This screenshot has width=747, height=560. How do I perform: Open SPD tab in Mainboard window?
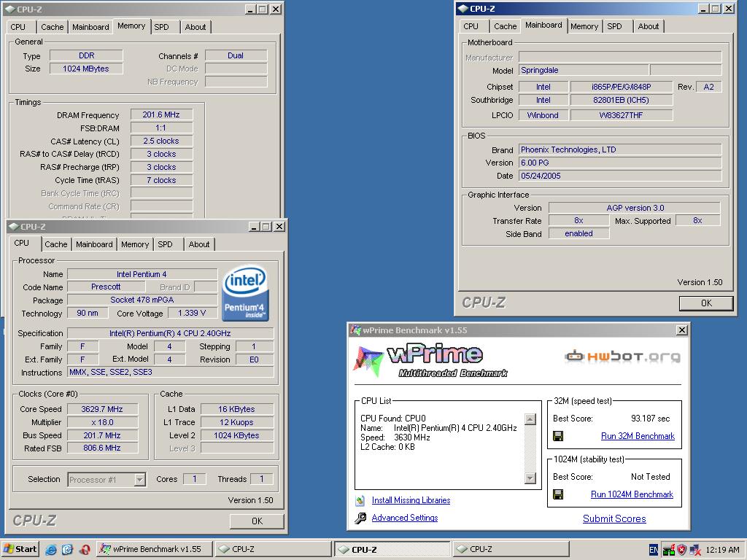tap(614, 27)
